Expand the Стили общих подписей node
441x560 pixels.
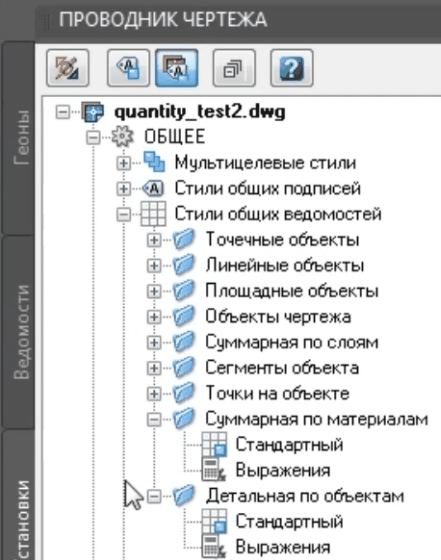pos(124,189)
